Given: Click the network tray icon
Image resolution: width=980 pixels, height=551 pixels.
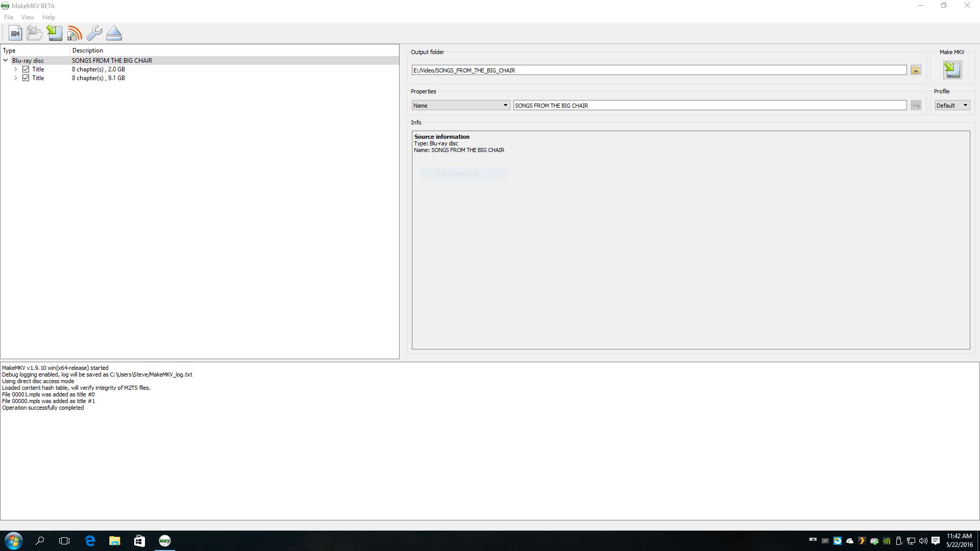Looking at the screenshot, I should [x=911, y=541].
